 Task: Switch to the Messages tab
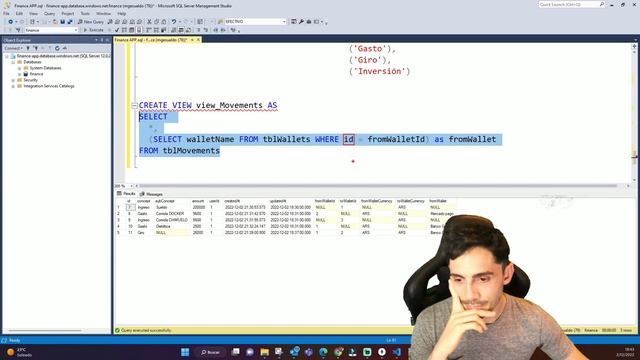[x=151, y=194]
